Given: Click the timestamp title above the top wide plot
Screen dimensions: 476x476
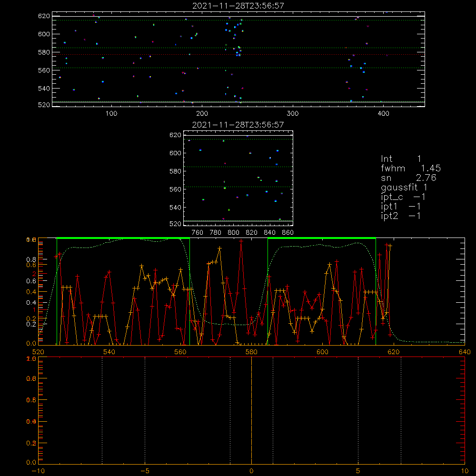Looking at the screenshot, I should tap(238, 6).
